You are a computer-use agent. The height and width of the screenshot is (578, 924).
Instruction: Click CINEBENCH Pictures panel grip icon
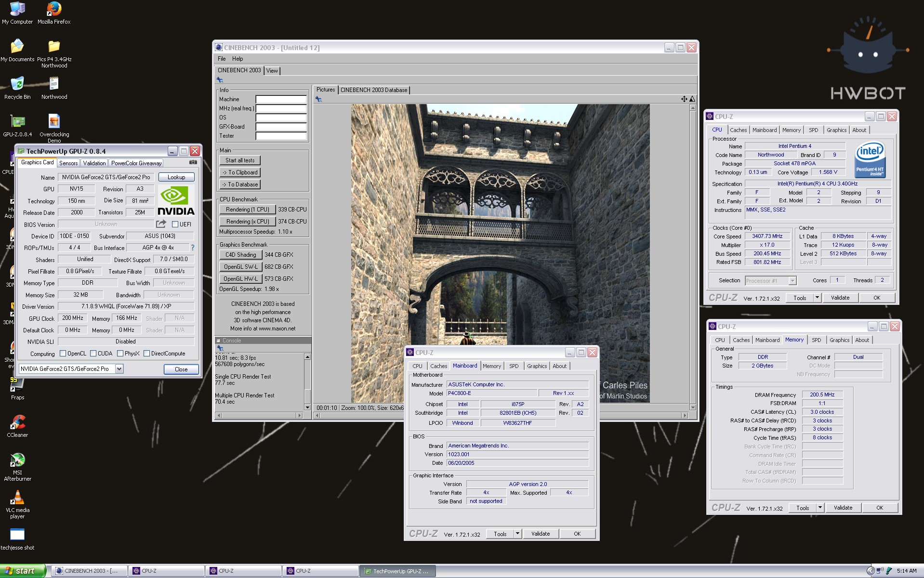point(318,99)
